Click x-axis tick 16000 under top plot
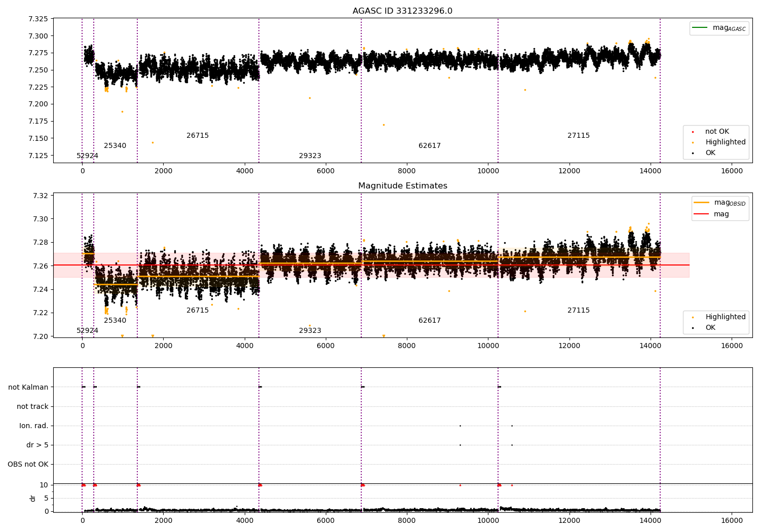This screenshot has width=760, height=532. click(732, 171)
